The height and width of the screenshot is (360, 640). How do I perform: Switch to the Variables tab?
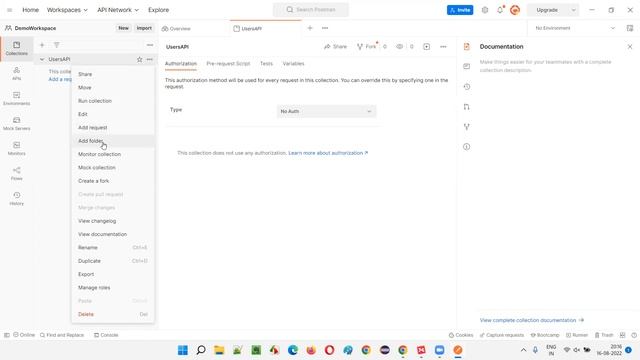(x=293, y=64)
